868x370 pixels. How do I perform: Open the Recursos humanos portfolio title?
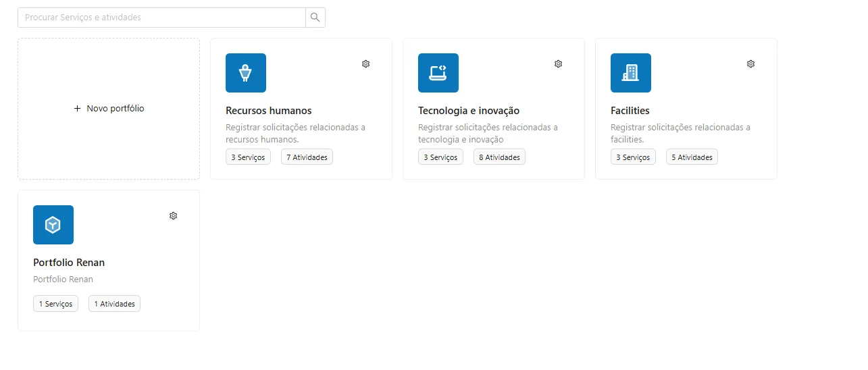[x=269, y=111]
